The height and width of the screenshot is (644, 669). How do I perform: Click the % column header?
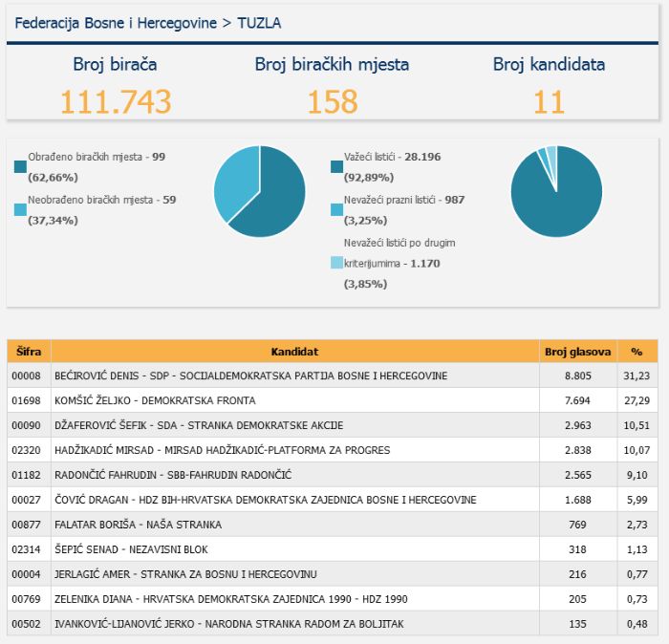coord(637,352)
